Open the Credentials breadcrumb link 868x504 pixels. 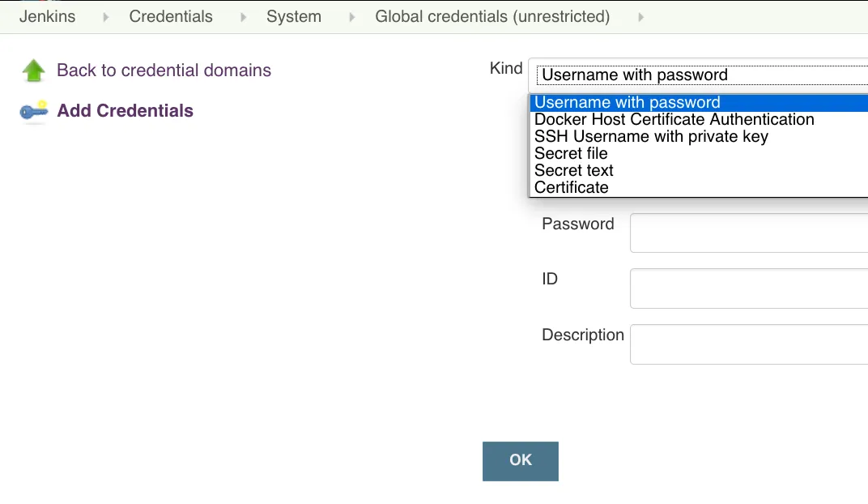point(171,17)
